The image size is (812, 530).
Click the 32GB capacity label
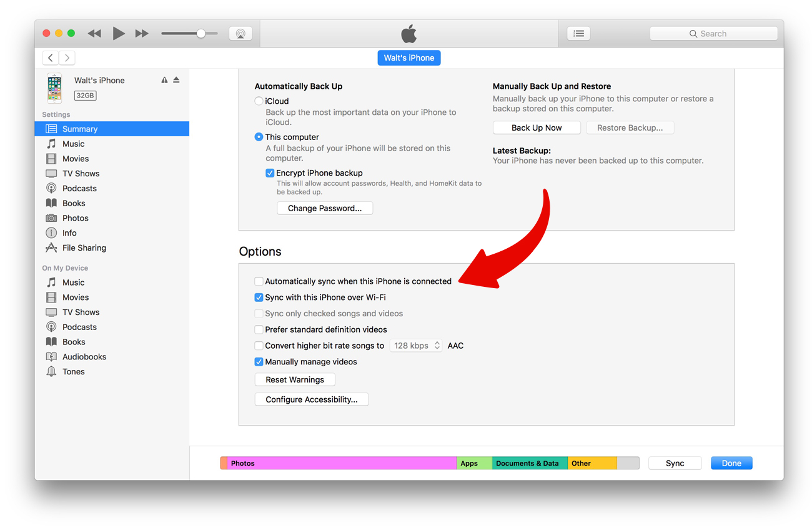[86, 96]
